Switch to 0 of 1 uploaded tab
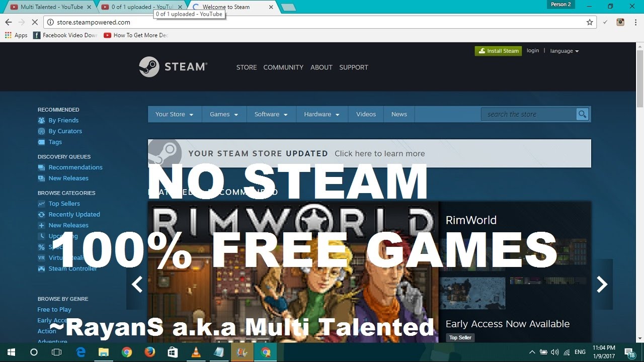This screenshot has width=644, height=362. 141,7
